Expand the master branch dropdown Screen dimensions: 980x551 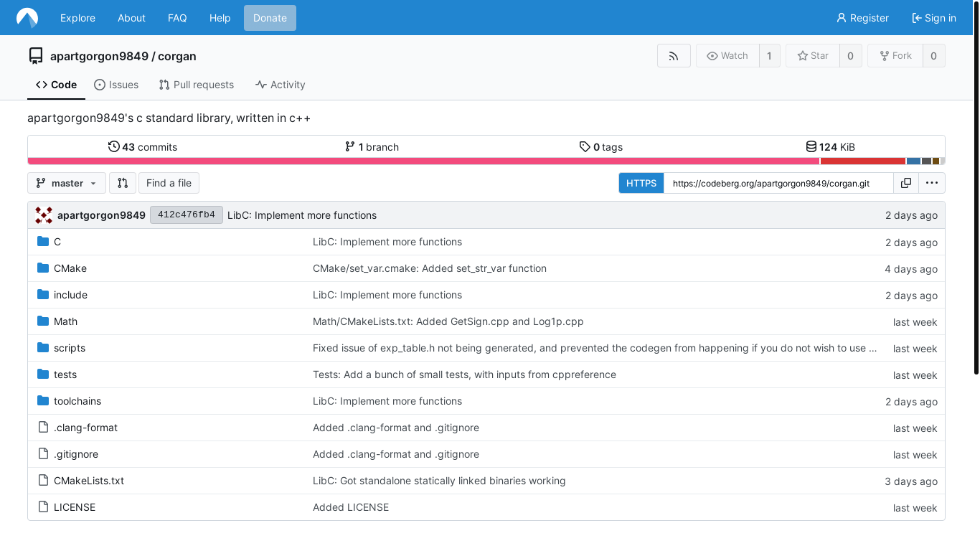coord(67,183)
